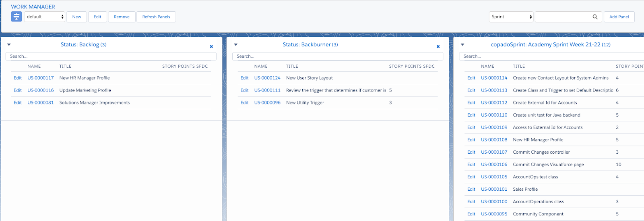Click Edit for US-0000081
Screen dimensions: 644x221
coord(18,103)
